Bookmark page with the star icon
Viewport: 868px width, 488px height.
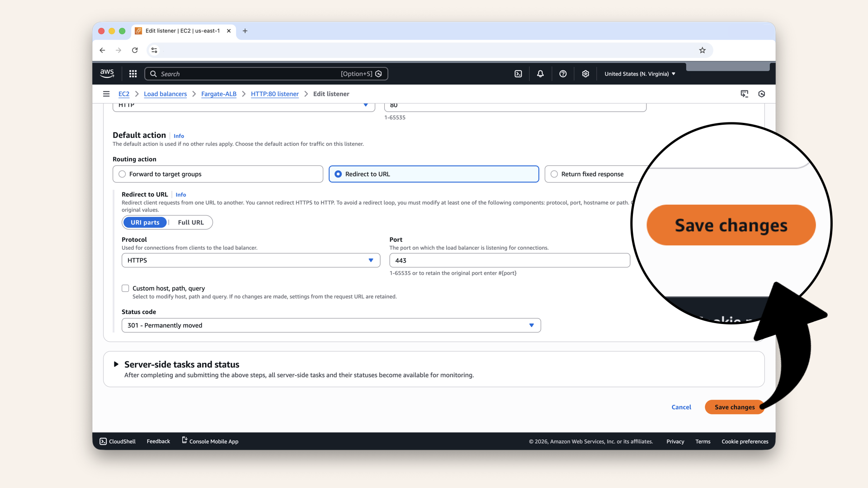pyautogui.click(x=702, y=50)
